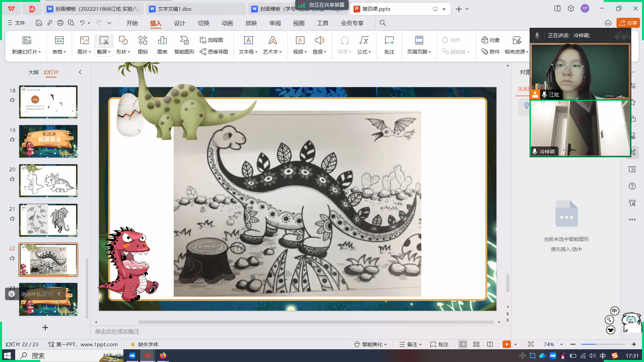This screenshot has height=362, width=644.
Task: Click 智能美化 in the status bar
Action: [371, 344]
